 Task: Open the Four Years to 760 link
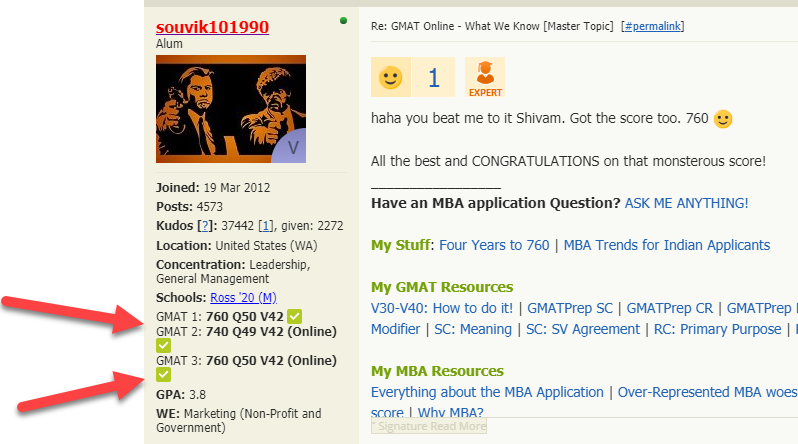(x=494, y=245)
